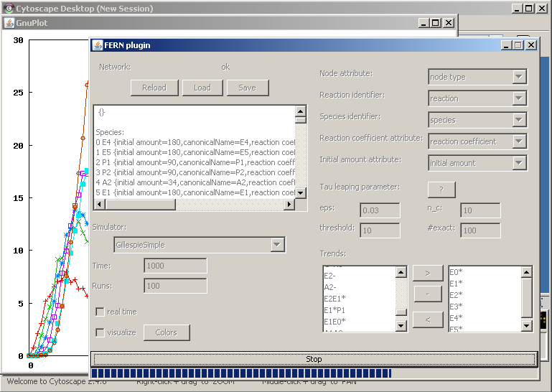This screenshot has width=552, height=392.
Task: Minimize the FERN plugin window
Action: click(506, 45)
